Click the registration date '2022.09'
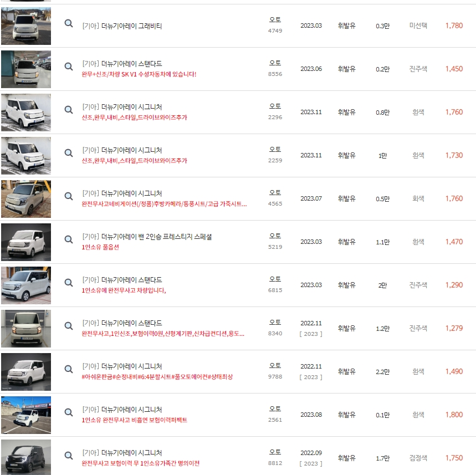Image resolution: width=476 pixels, height=475 pixels. point(311,453)
